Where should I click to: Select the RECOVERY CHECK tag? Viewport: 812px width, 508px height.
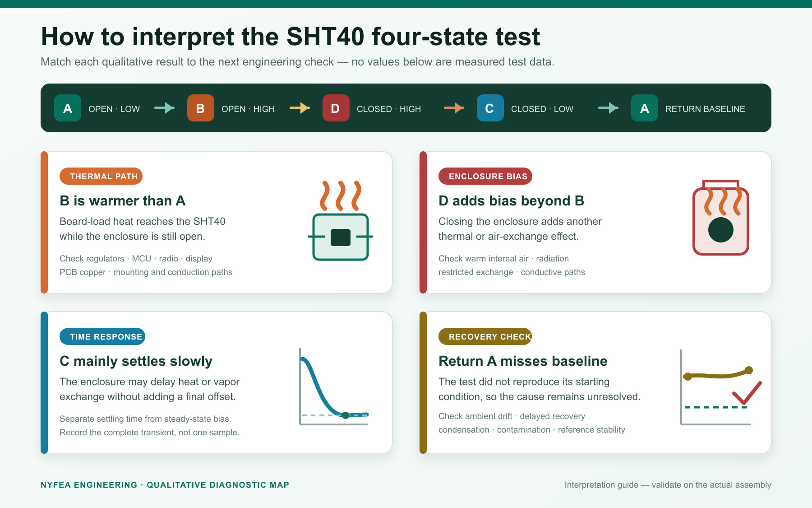coord(485,336)
